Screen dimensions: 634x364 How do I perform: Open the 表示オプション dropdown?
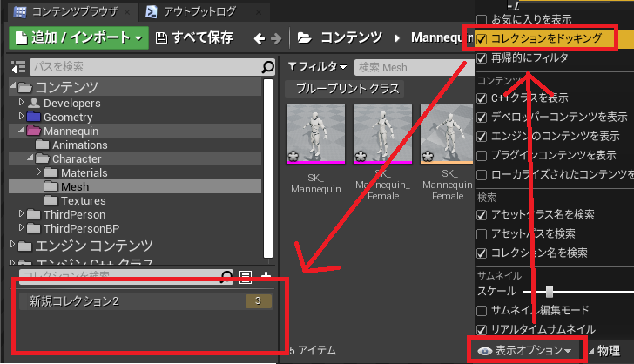[x=525, y=351]
